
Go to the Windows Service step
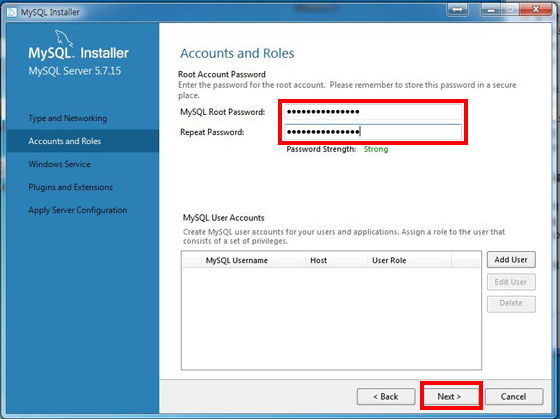(59, 164)
